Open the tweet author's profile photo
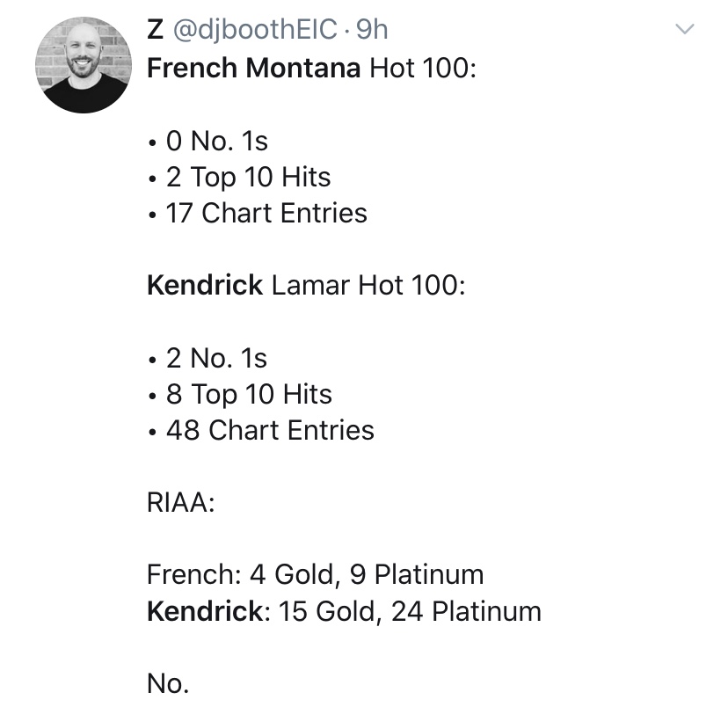This screenshot has height=707, width=728. pyautogui.click(x=84, y=65)
